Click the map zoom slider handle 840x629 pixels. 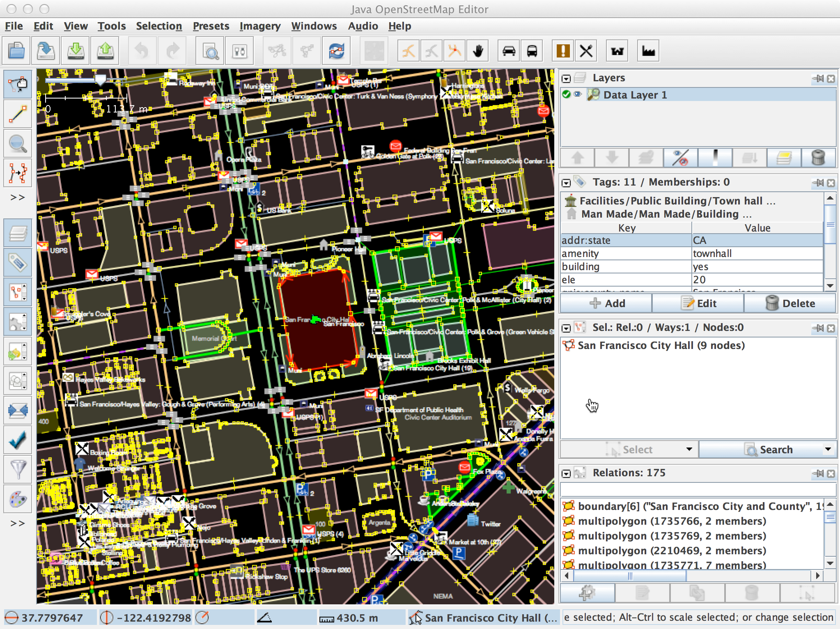(100, 79)
